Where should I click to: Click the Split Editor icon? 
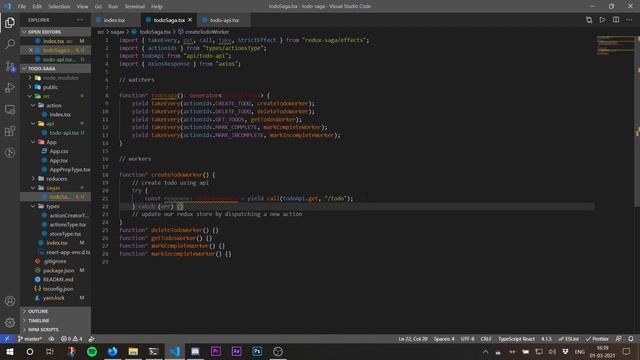(x=616, y=20)
